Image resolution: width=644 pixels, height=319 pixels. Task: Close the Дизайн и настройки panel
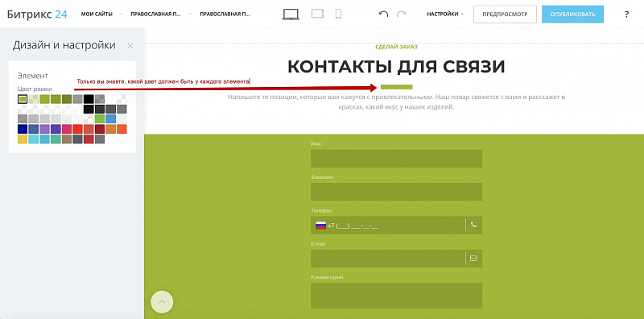(x=130, y=46)
